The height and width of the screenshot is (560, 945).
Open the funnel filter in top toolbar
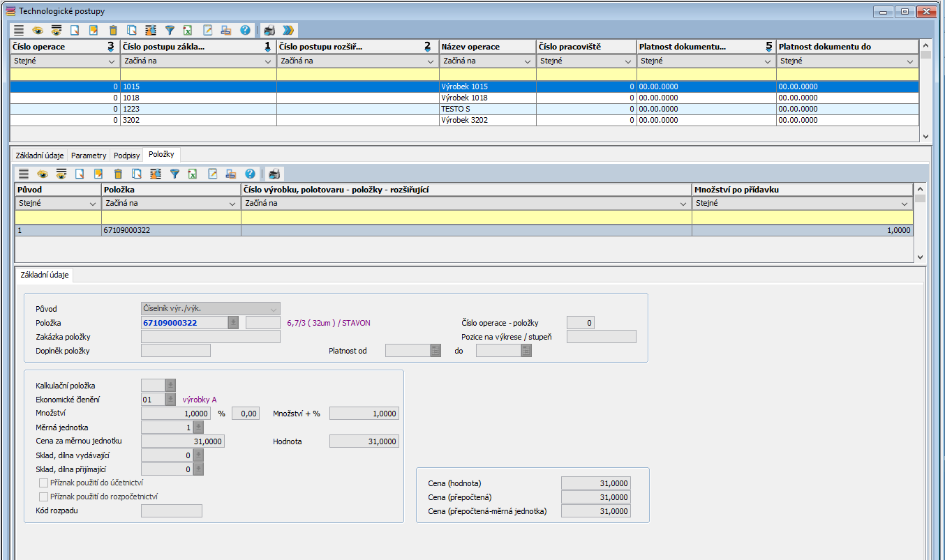point(170,30)
